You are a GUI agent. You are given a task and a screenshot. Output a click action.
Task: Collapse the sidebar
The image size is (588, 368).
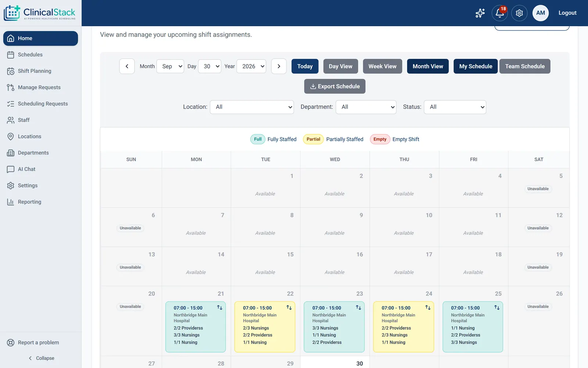click(41, 358)
